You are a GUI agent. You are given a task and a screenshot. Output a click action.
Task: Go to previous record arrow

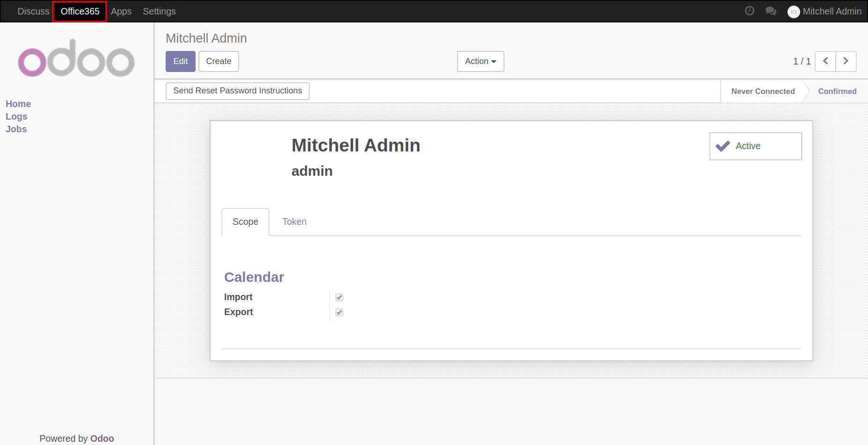coord(825,61)
